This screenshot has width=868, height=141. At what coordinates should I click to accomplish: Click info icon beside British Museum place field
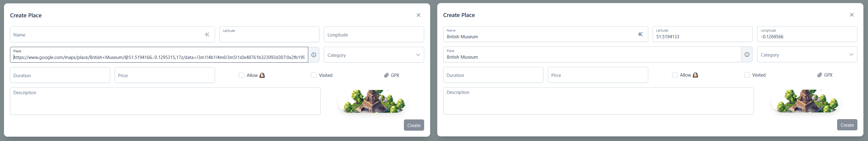[747, 54]
